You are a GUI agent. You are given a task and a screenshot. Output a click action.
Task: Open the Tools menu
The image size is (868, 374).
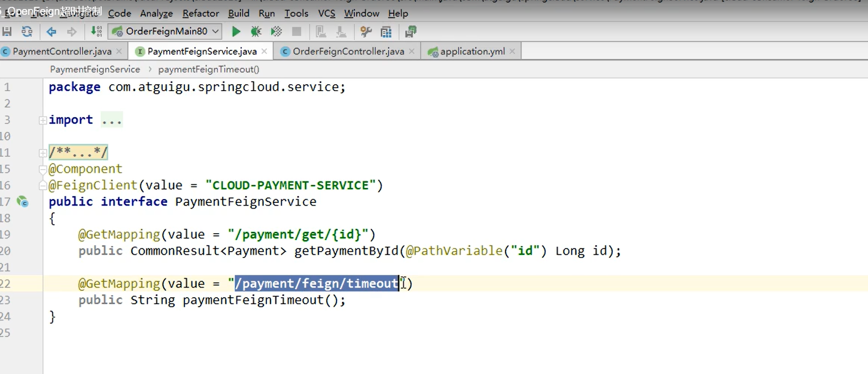[296, 13]
